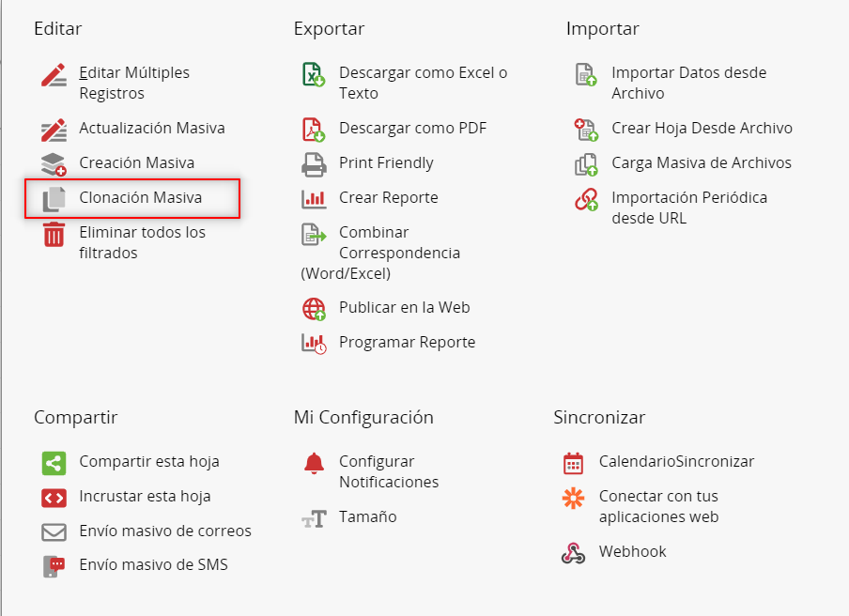Click the Editar Múltiples Registros pencil icon

click(54, 75)
